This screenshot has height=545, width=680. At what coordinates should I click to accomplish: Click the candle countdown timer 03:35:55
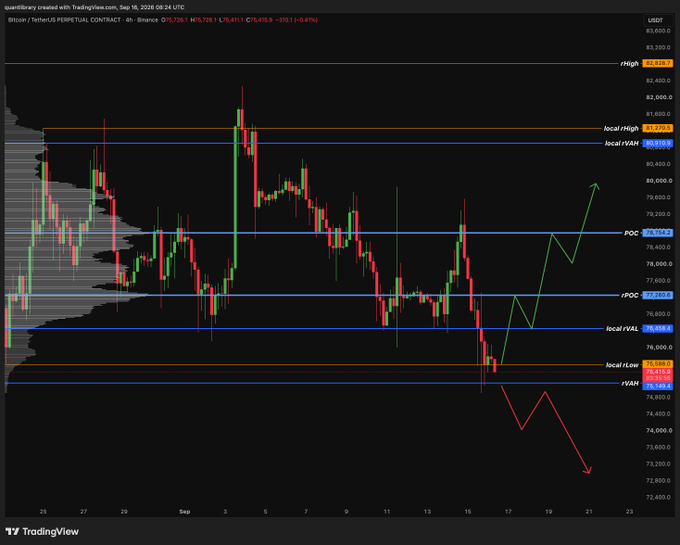(657, 378)
